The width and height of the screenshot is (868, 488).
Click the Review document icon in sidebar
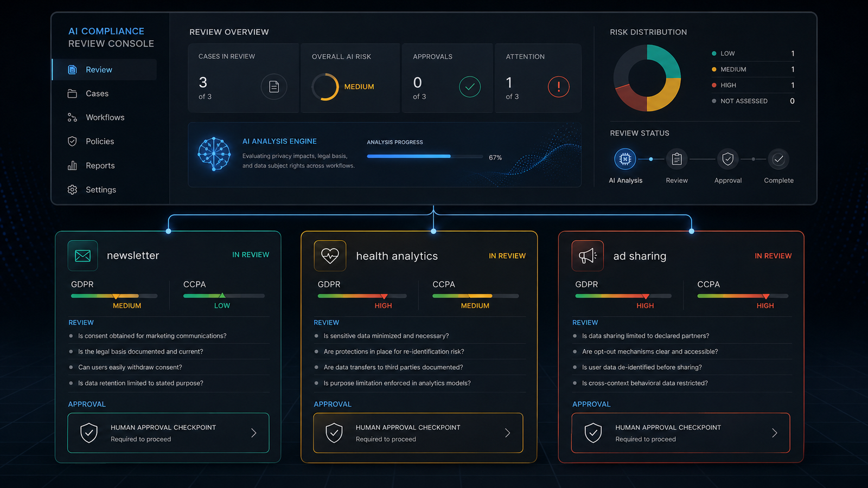[x=72, y=69]
